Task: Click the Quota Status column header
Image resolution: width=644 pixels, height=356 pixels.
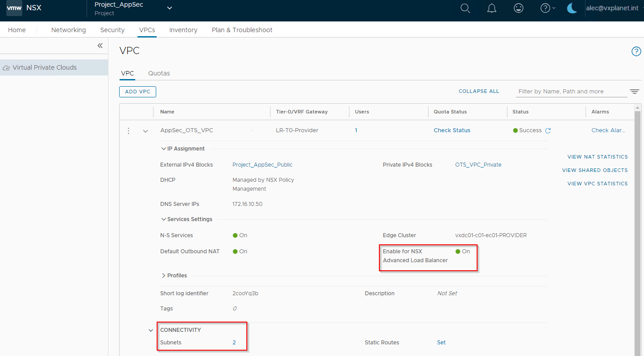Action: 450,112
